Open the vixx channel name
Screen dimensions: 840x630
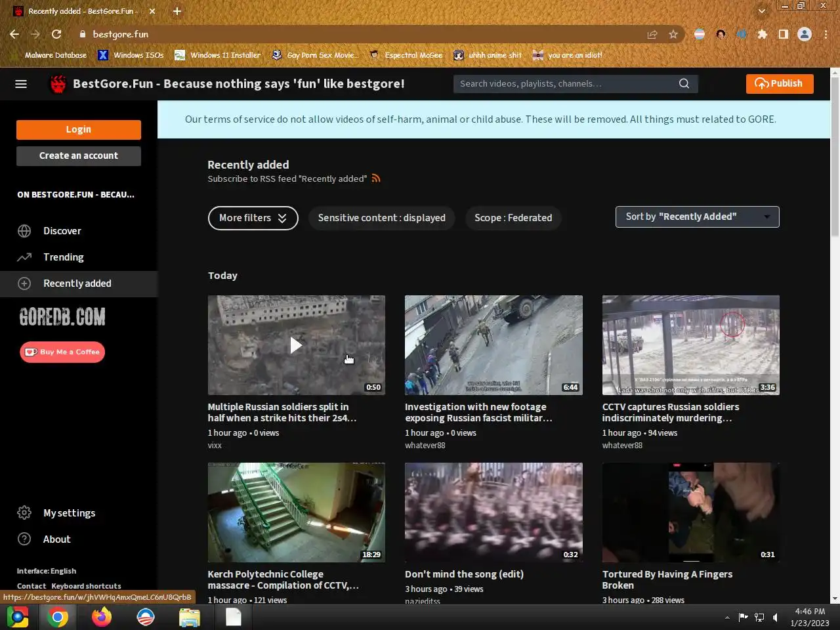click(215, 446)
